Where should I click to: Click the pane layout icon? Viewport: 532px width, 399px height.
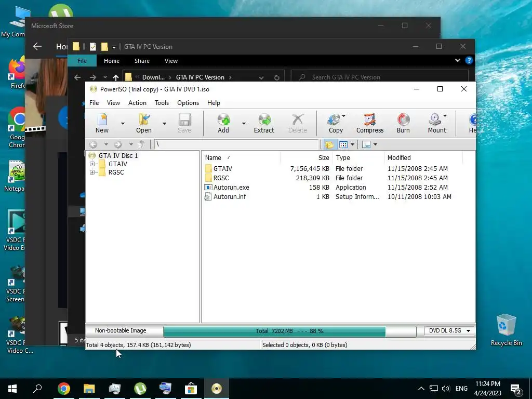366,144
